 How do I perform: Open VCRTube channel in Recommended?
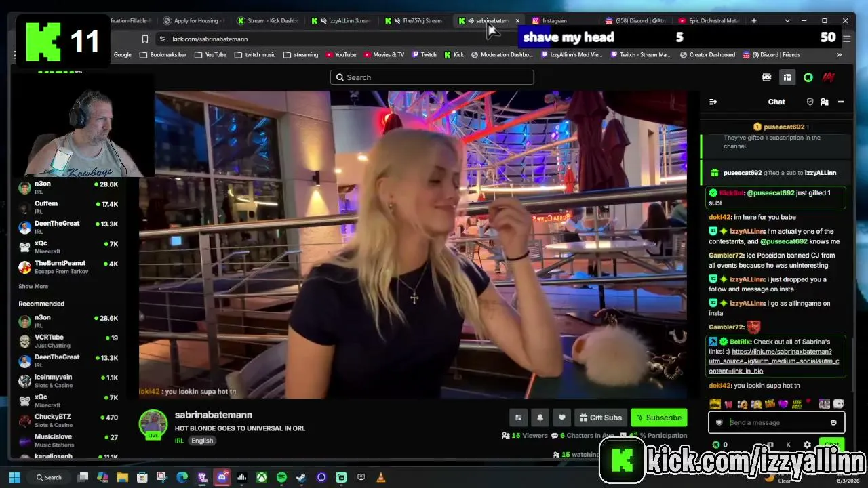coord(68,341)
